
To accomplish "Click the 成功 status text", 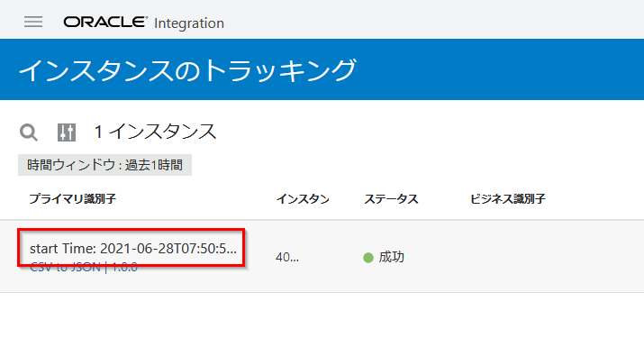I will [392, 257].
